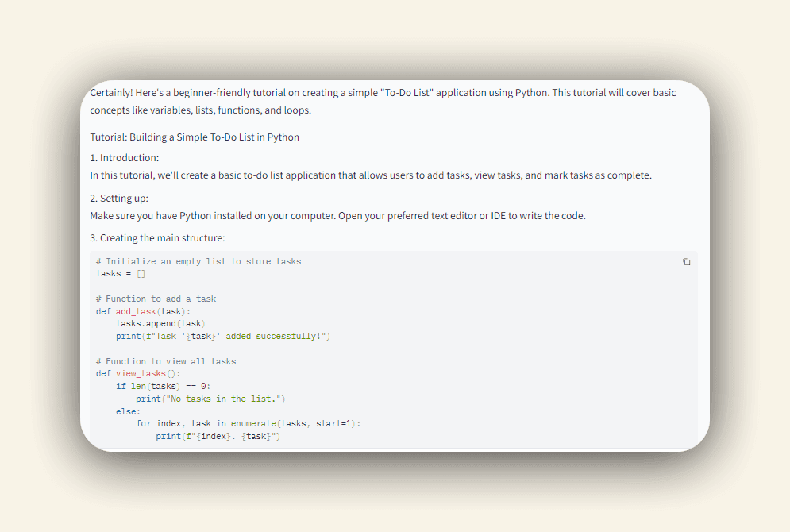The height and width of the screenshot is (532, 790).
Task: Click the "else:" line in the code
Action: 128,411
